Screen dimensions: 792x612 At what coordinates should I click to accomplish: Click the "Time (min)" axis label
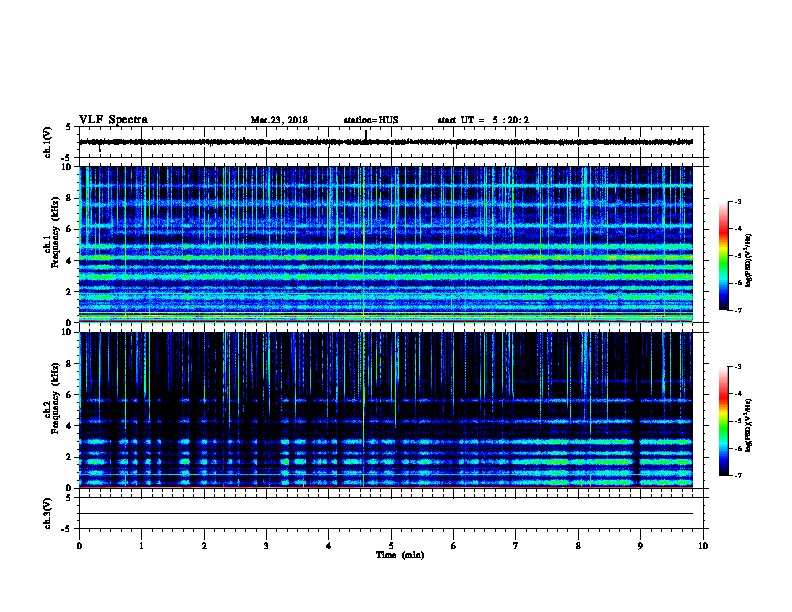pos(400,555)
